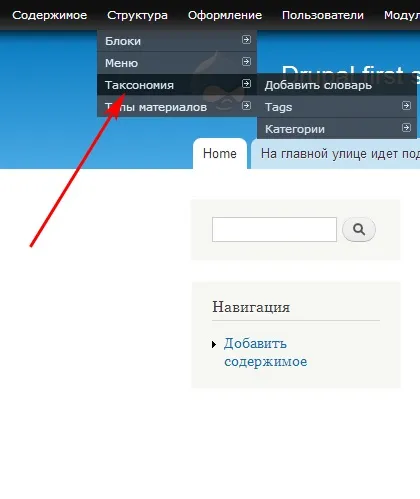Open the Содержимое admin menu
This screenshot has width=420, height=499.
coord(50,15)
